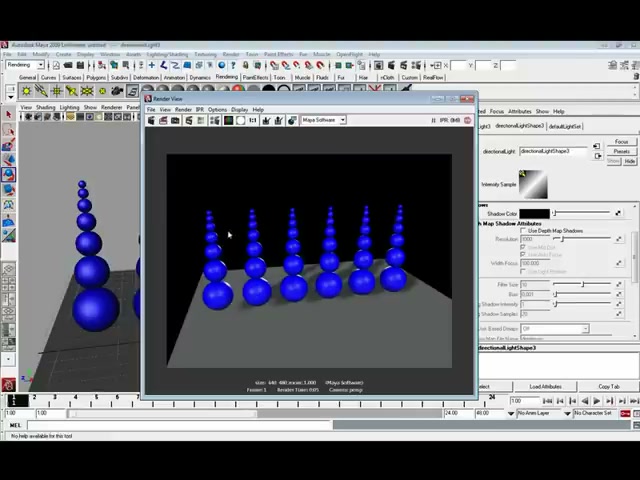Open the No Anim Layer dropdown arrow

point(511,413)
